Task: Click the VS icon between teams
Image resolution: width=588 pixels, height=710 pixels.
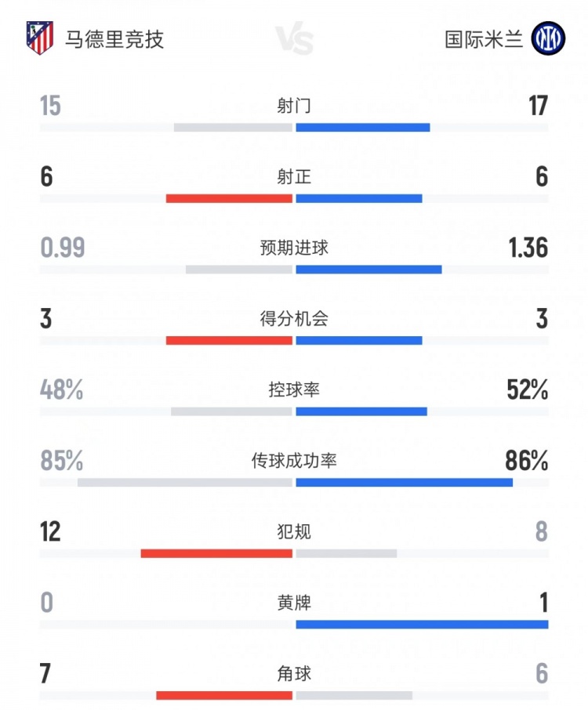Action: pos(294,40)
